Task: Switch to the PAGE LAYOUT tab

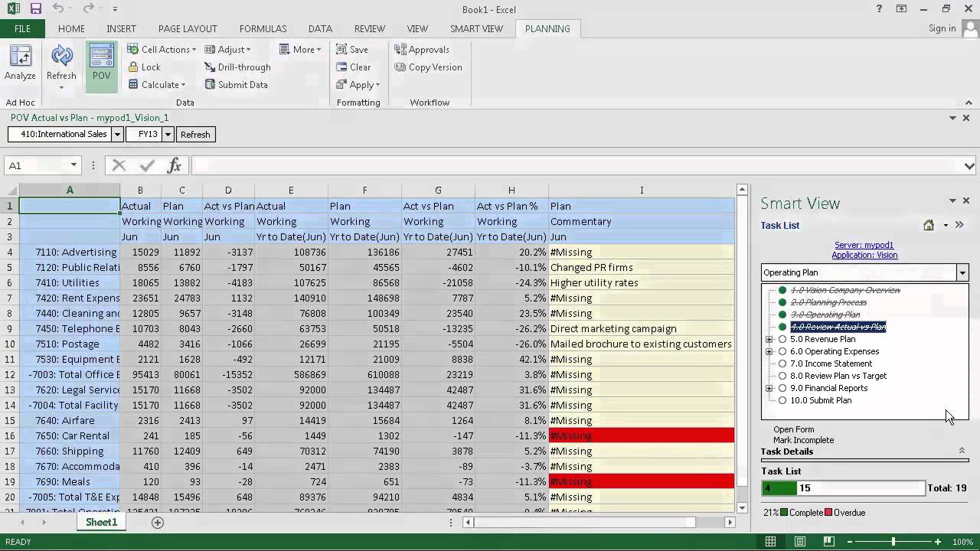Action: click(188, 28)
